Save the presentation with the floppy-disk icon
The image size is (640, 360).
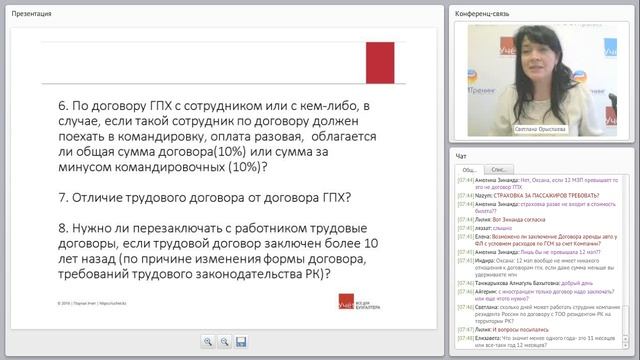tap(241, 342)
